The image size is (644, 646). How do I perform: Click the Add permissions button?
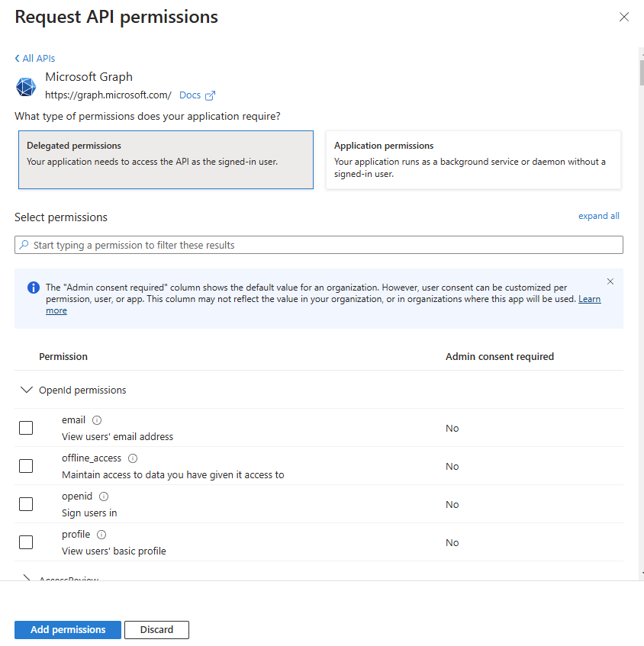(x=68, y=629)
